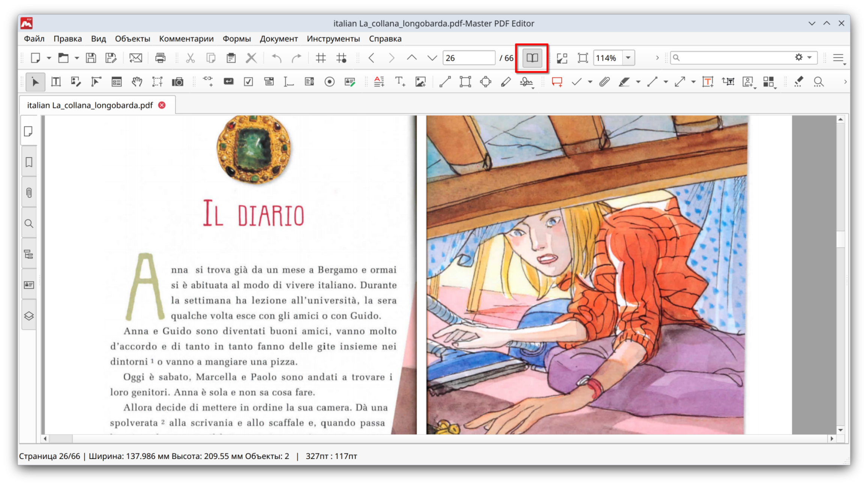Redo the last action
The height and width of the screenshot is (486, 868).
click(297, 58)
